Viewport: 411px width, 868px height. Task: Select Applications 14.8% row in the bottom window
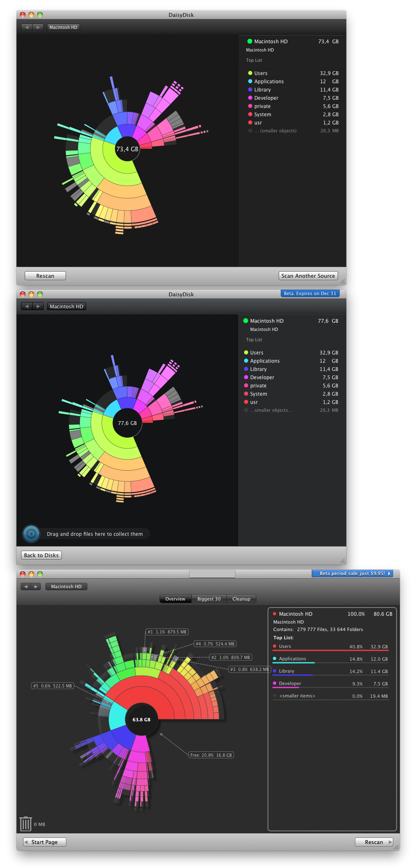[331, 659]
